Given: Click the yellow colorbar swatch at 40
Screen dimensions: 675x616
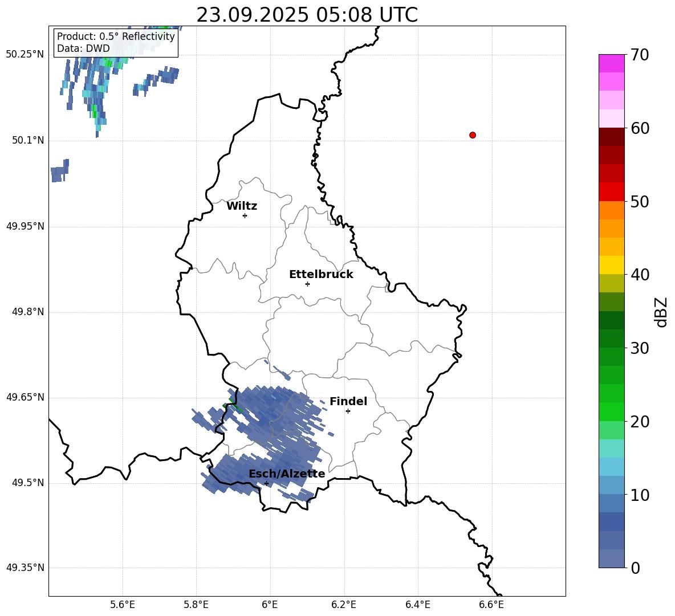Looking at the screenshot, I should point(612,265).
